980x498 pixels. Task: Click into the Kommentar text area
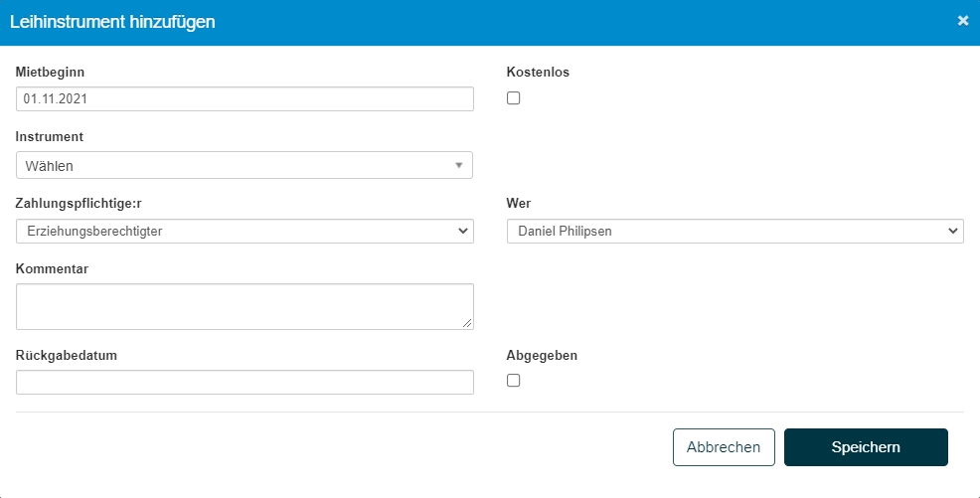point(245,307)
